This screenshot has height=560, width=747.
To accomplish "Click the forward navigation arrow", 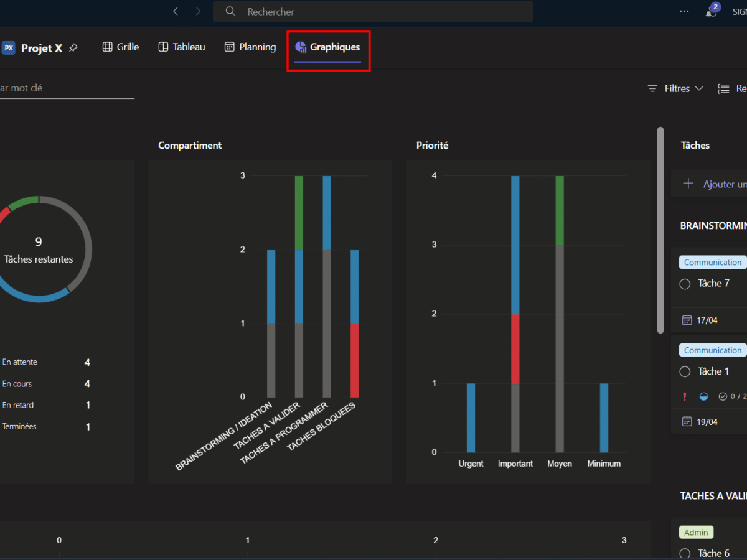I will coord(198,11).
